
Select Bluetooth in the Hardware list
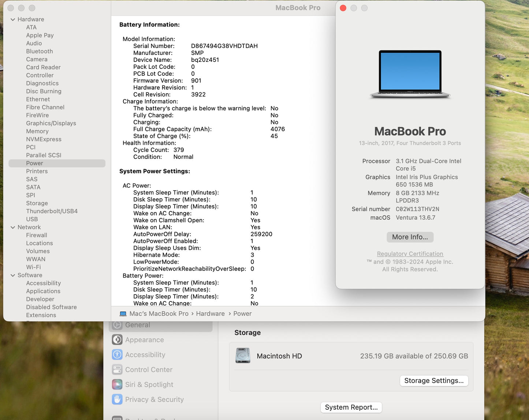click(39, 51)
